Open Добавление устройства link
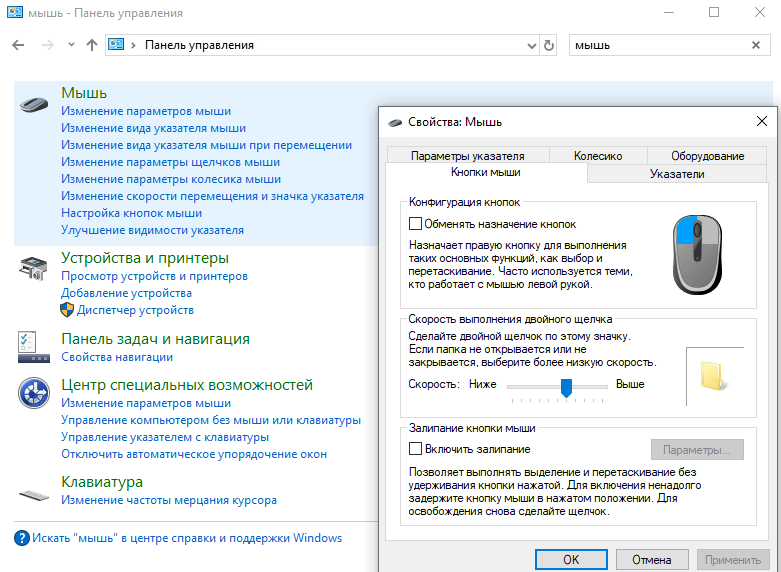 coord(127,293)
